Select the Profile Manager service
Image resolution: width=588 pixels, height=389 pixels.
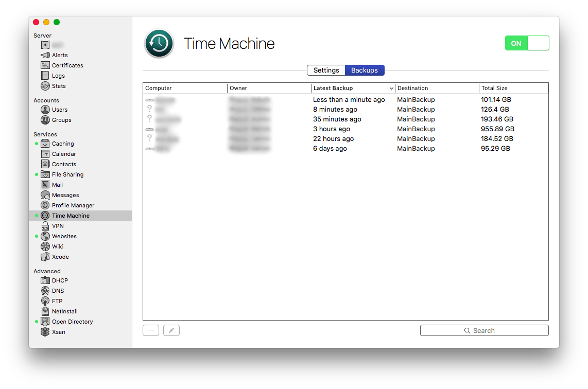(67, 205)
